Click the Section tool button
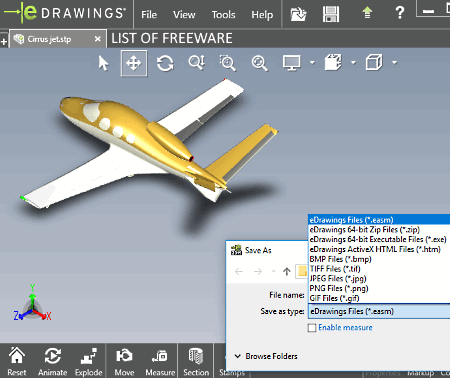Image resolution: width=450 pixels, height=378 pixels. (196, 361)
